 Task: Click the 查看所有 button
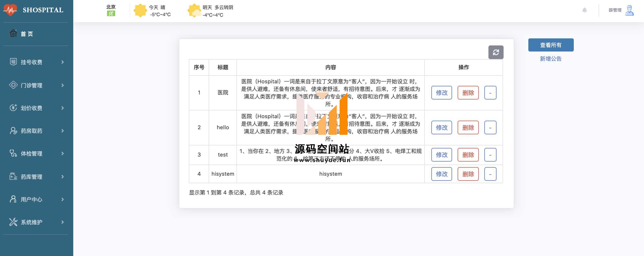(551, 45)
